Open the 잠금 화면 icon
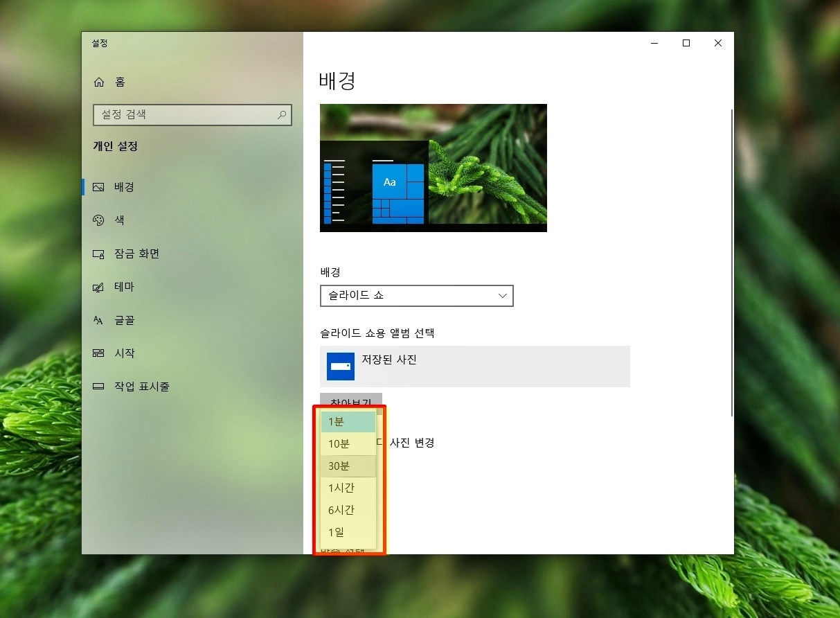 [98, 254]
